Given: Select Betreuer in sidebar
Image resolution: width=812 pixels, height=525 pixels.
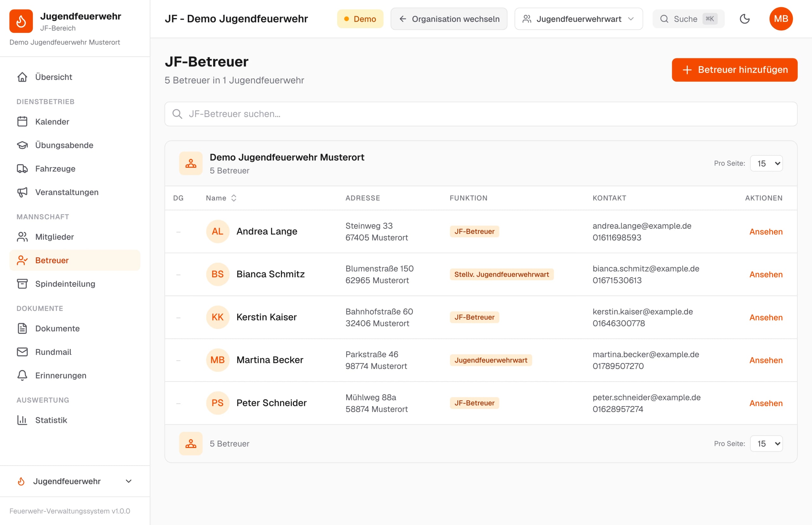Looking at the screenshot, I should 75,260.
